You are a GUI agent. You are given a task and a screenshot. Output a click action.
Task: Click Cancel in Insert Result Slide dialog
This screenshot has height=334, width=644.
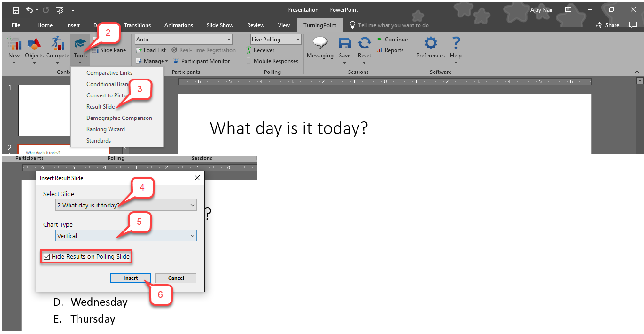(x=176, y=278)
